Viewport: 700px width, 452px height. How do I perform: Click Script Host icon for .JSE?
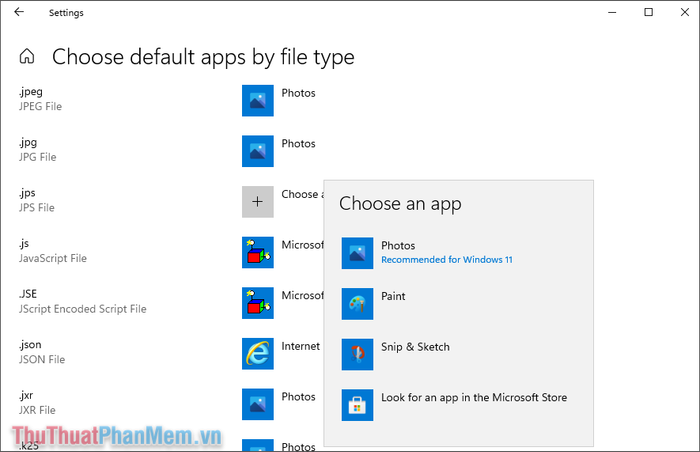point(258,303)
